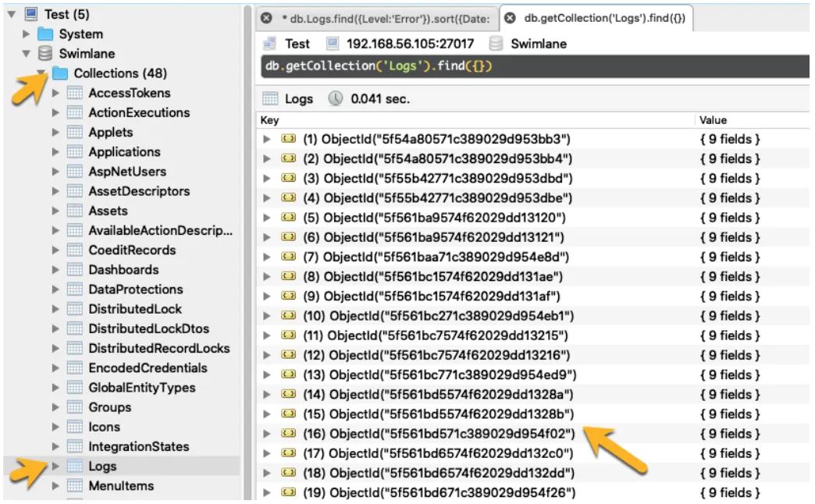The height and width of the screenshot is (504, 815).
Task: Select the CoeditRecords collection
Action: coord(132,250)
